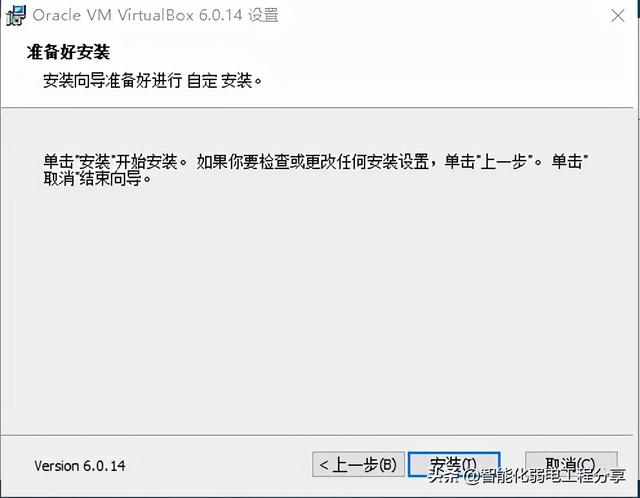Click the Version 6.0.14 label

(x=80, y=466)
